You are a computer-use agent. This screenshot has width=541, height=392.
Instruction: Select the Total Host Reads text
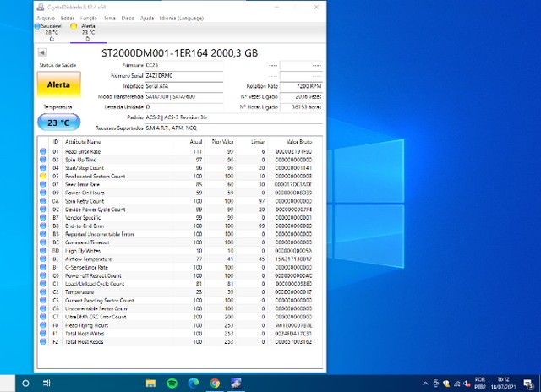[x=85, y=341]
